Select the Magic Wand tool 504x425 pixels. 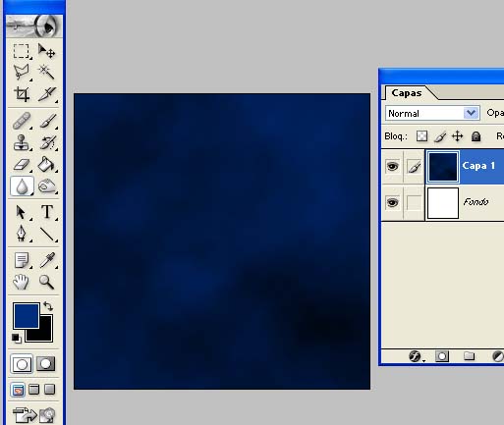pos(46,72)
